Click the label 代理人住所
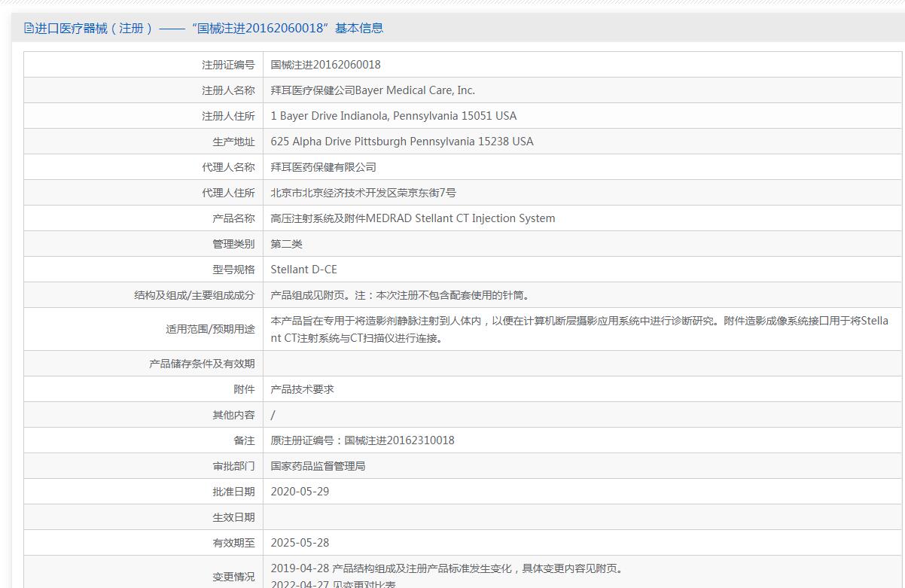The width and height of the screenshot is (905, 588). tap(228, 193)
